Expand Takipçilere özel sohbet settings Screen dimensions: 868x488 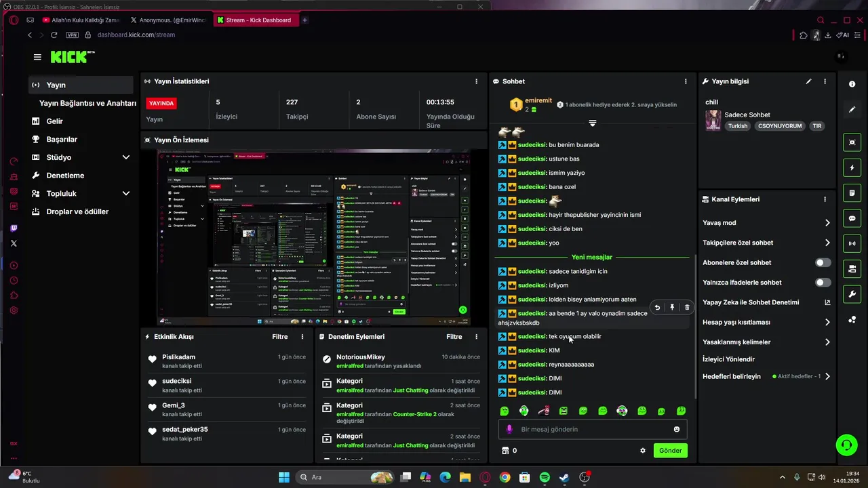(827, 243)
